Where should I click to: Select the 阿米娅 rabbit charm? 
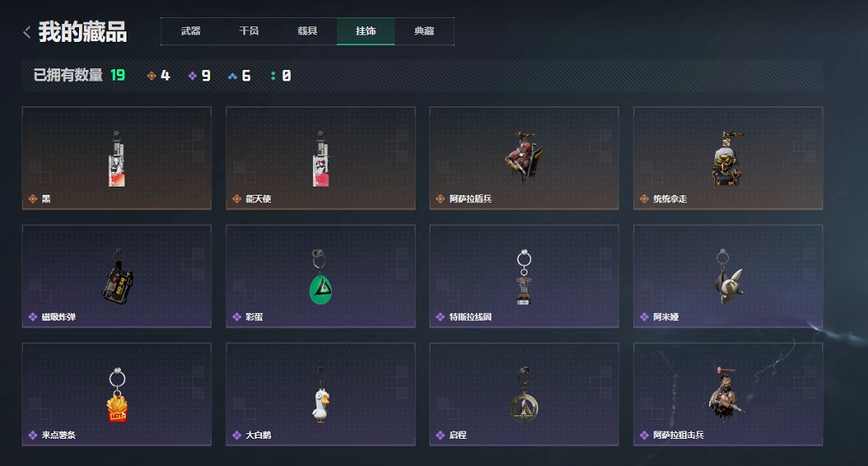(x=728, y=276)
